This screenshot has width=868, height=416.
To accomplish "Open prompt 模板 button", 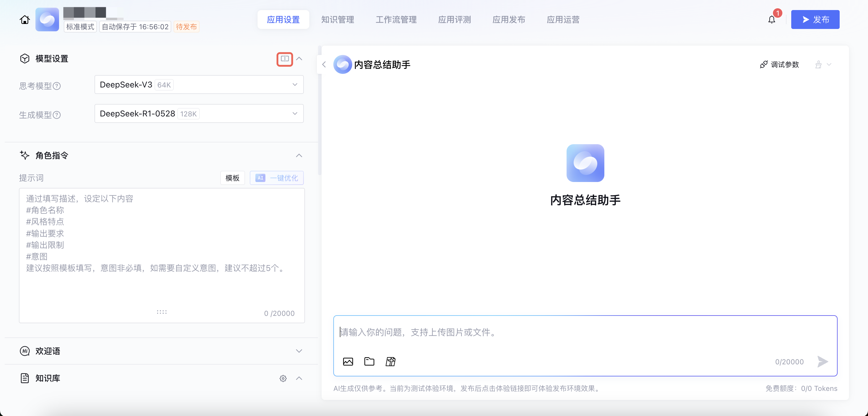I will tap(233, 178).
